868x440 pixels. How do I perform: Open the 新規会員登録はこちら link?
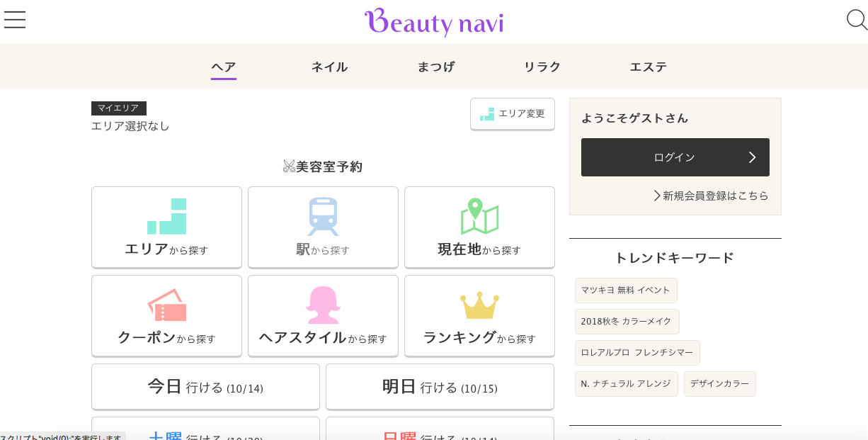pos(712,196)
